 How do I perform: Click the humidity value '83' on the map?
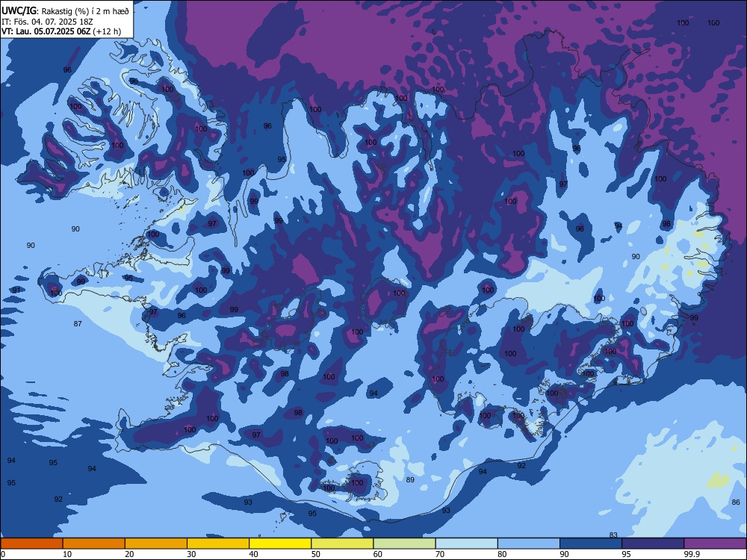613,535
